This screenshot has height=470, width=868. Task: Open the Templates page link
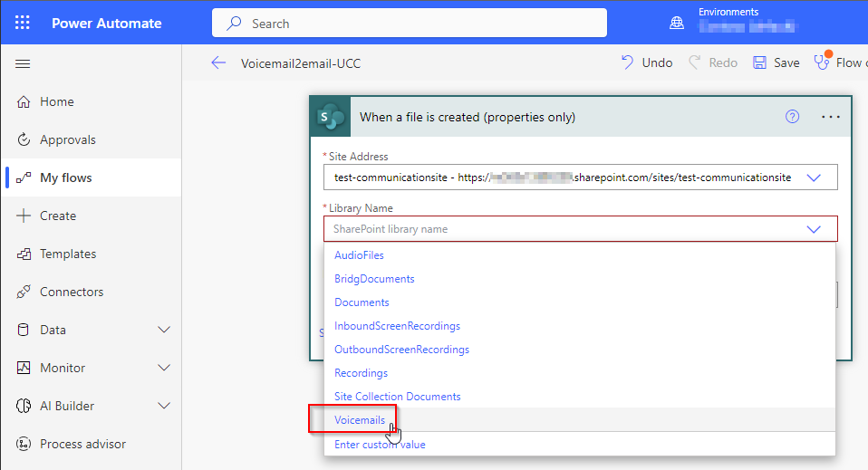[68, 254]
